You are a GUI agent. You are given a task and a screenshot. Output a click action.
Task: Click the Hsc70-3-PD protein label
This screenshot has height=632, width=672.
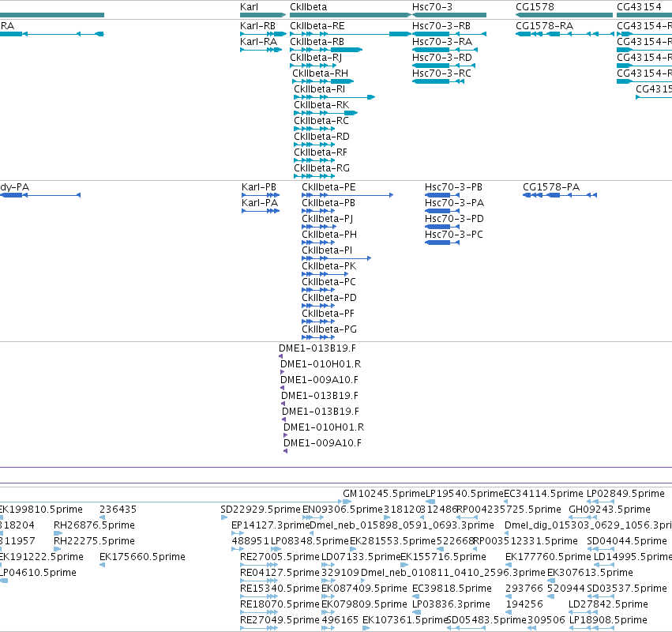454,219
